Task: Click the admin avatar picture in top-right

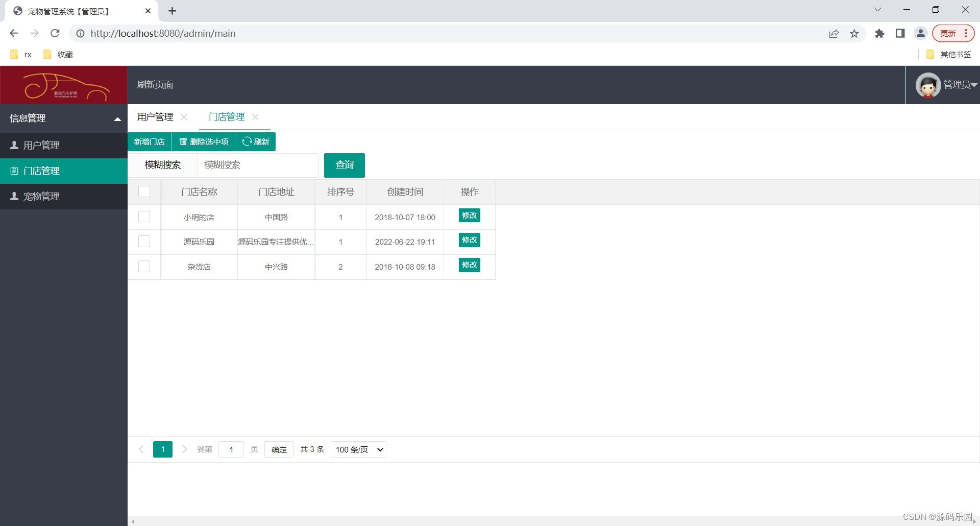Action: coord(927,85)
